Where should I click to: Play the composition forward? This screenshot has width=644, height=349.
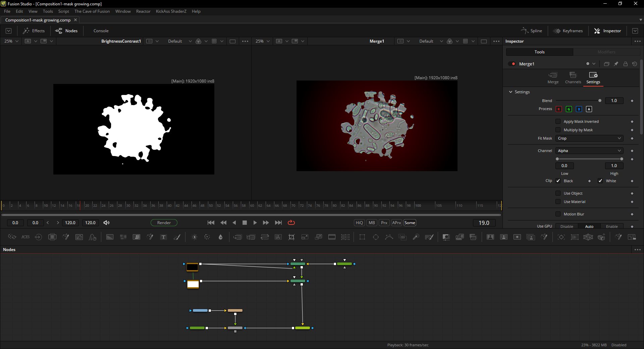[255, 223]
